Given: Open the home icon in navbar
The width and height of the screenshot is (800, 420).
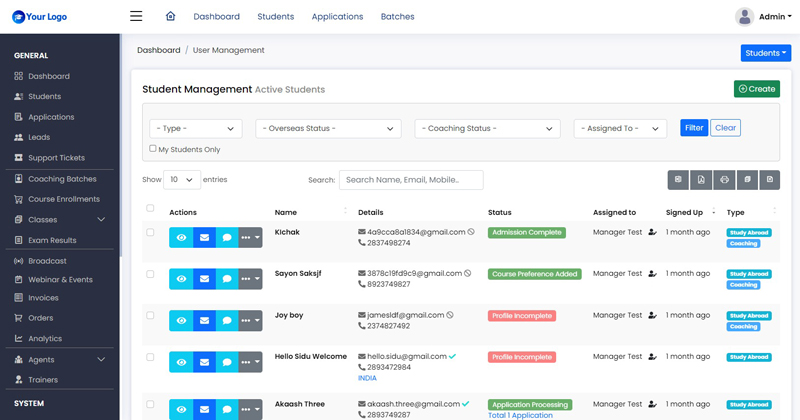Looking at the screenshot, I should (x=170, y=16).
